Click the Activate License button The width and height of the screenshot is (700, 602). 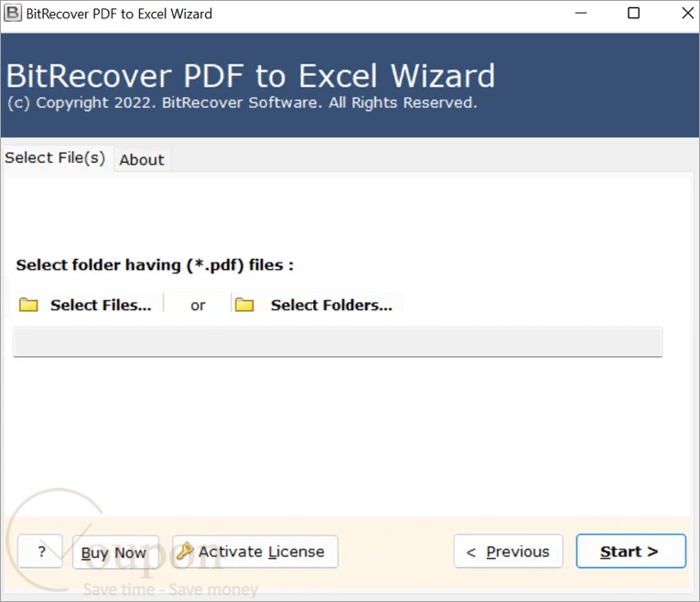[x=255, y=552]
